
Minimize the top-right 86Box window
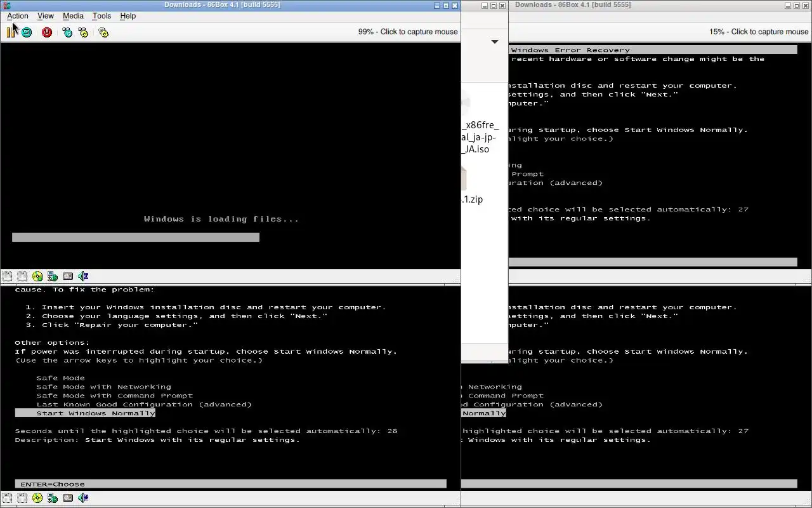788,5
